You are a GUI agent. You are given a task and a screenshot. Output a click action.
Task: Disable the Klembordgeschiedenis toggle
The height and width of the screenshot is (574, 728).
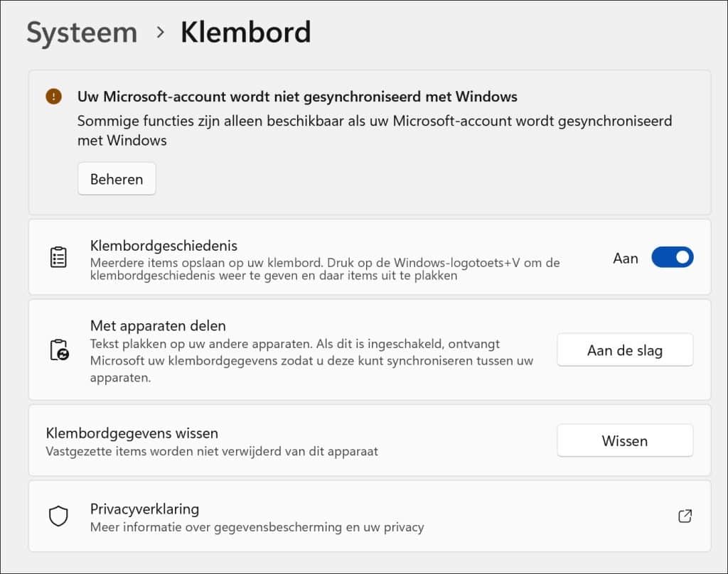point(672,257)
